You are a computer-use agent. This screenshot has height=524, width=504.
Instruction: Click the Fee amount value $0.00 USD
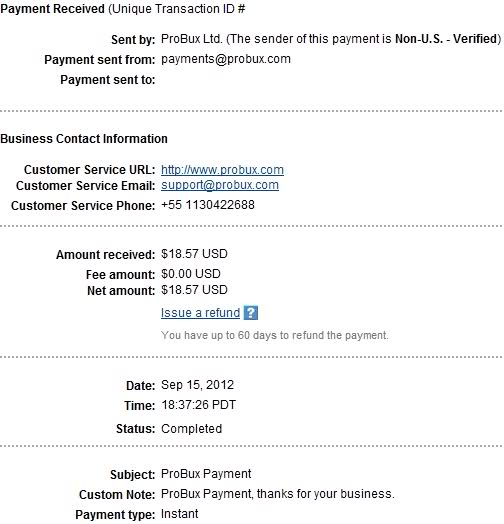191,274
